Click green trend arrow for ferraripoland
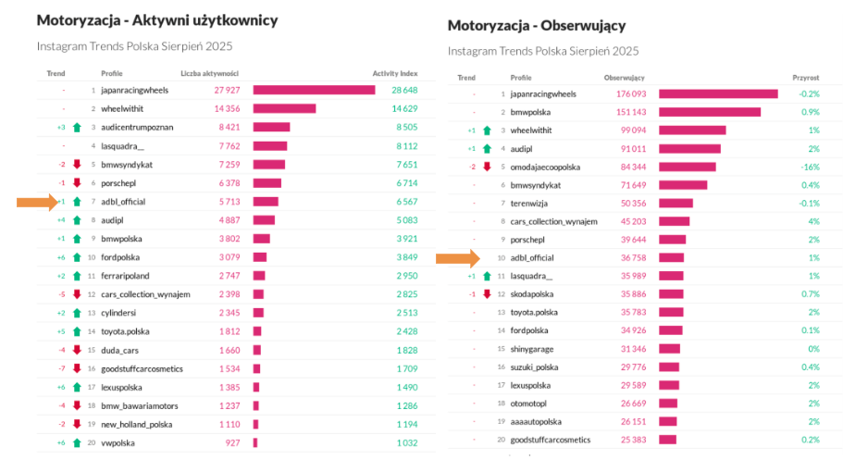Viewport: 868px width, 472px height. tap(77, 276)
